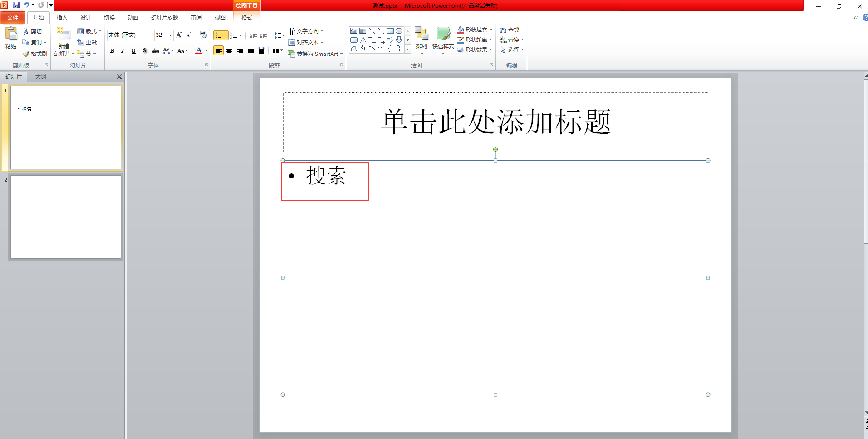Click the bullet text 搜索 on slide

(x=326, y=176)
